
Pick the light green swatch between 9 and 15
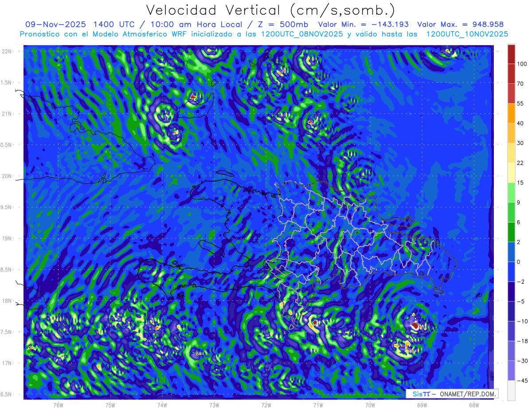[x=512, y=192]
